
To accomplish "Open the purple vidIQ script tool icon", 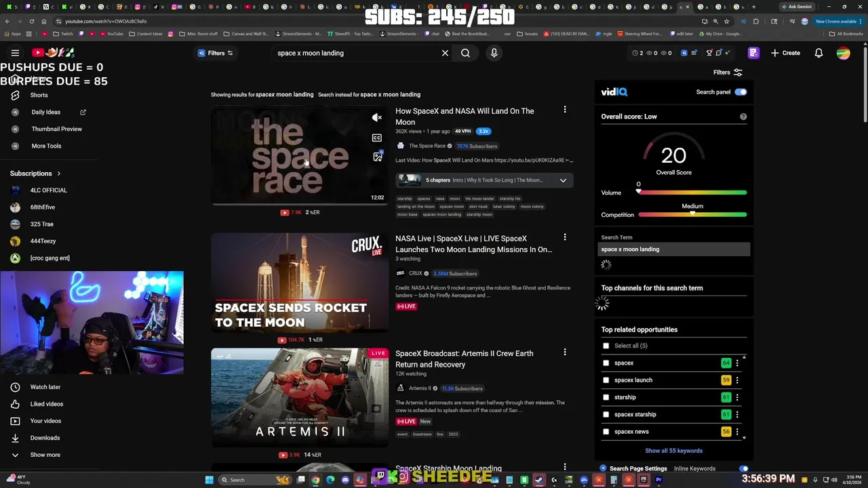I will click(753, 53).
